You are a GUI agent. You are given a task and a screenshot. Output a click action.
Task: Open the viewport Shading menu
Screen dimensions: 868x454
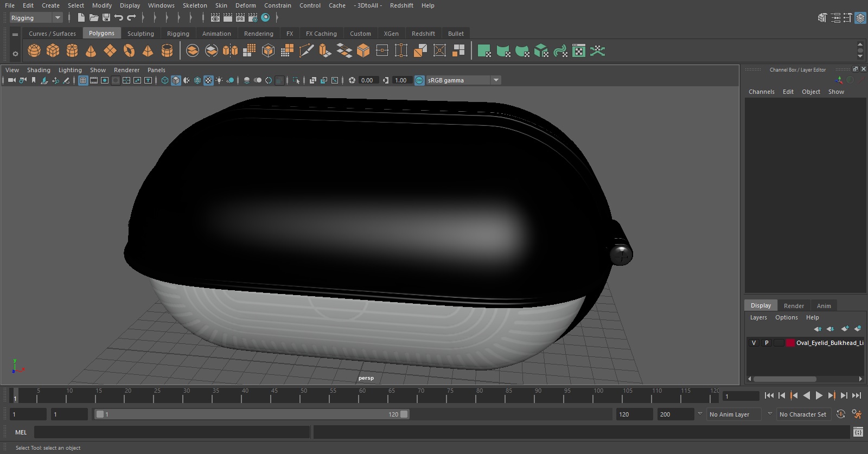(x=39, y=70)
